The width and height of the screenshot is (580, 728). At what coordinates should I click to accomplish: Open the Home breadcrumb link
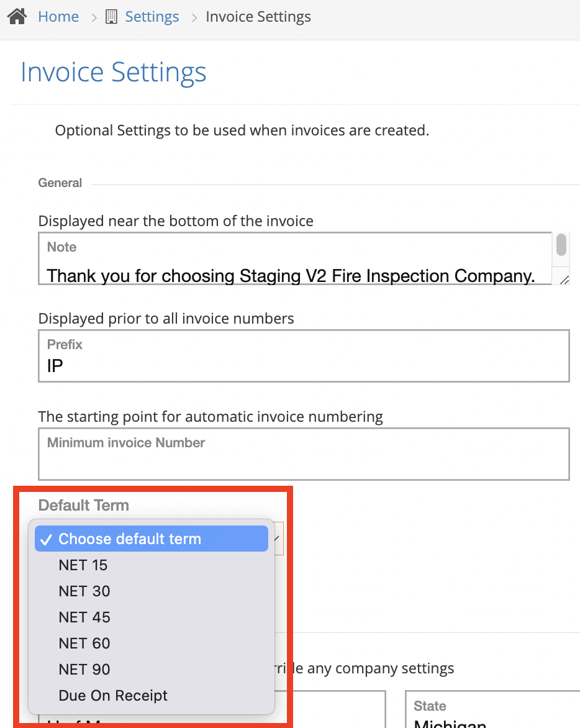click(x=58, y=17)
